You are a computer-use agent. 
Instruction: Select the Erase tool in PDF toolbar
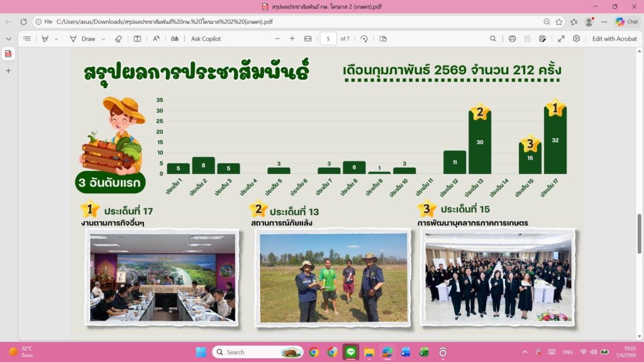click(118, 39)
